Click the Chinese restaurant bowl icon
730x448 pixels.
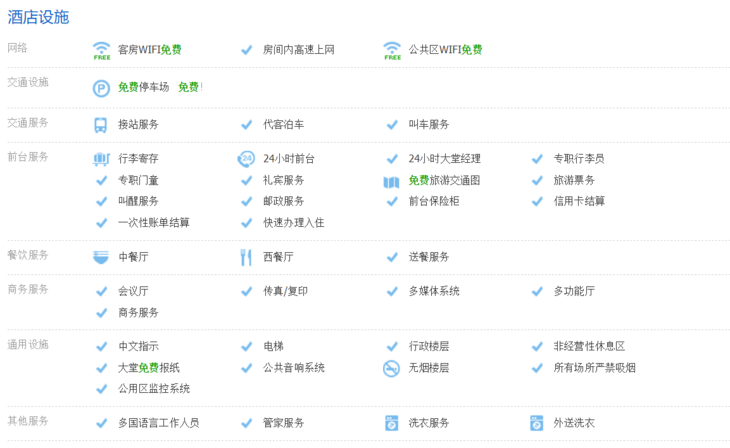(101, 257)
